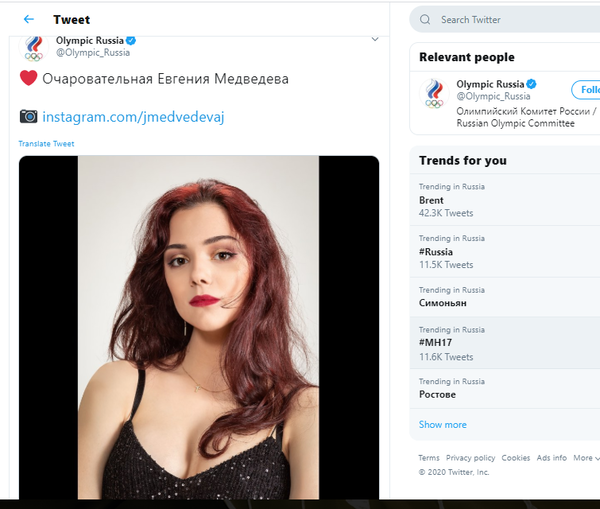Image resolution: width=600 pixels, height=509 pixels.
Task: Open the #MH17 trending topic
Action: 505,343
